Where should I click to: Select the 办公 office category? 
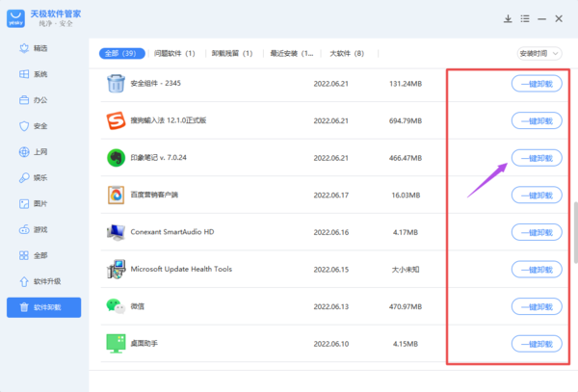(x=39, y=100)
